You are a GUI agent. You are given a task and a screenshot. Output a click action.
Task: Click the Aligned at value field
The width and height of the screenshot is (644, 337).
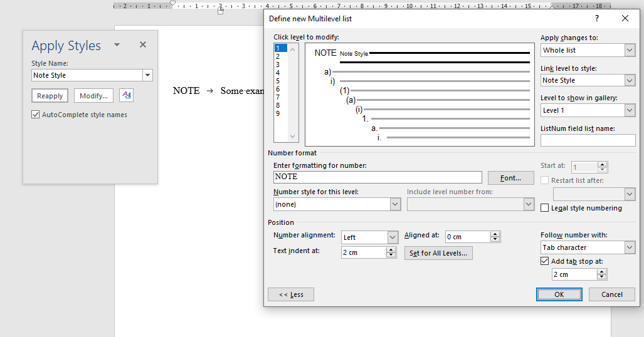pos(468,237)
